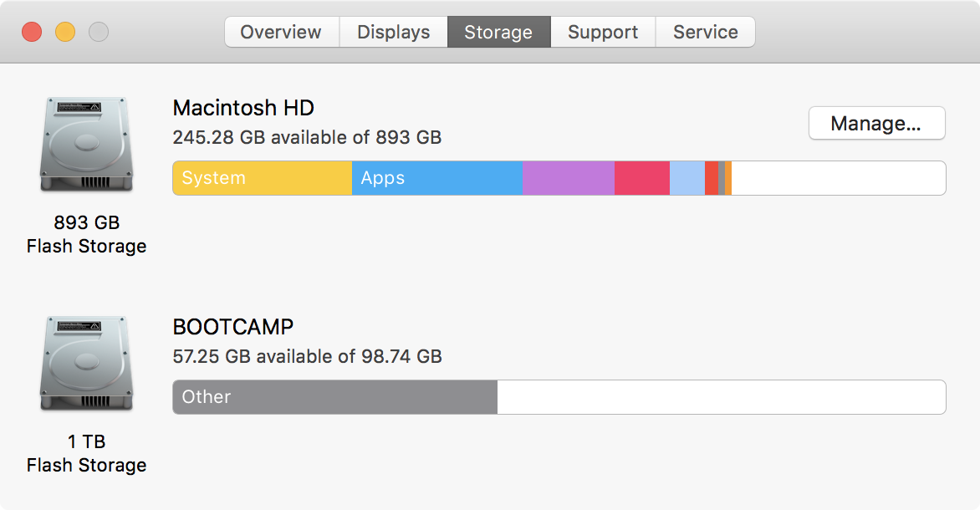Image resolution: width=980 pixels, height=510 pixels.
Task: Click the yellow System storage segment
Action: [x=262, y=178]
